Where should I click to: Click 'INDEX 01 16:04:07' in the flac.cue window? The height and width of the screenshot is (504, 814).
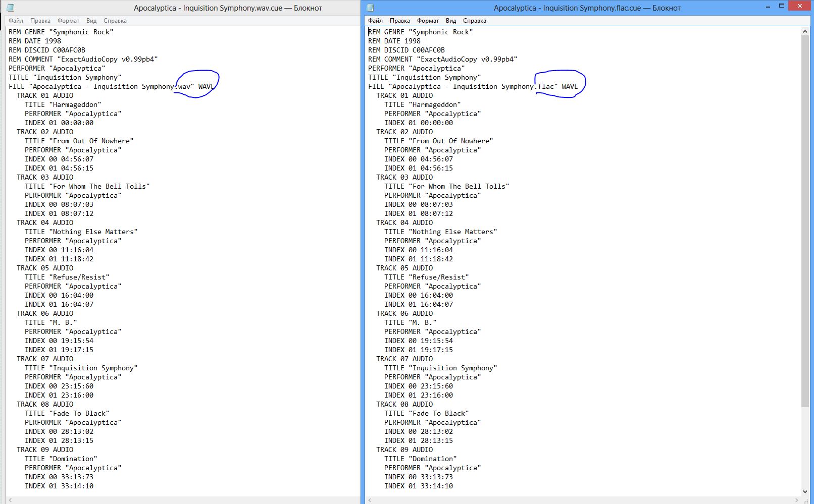coord(419,305)
